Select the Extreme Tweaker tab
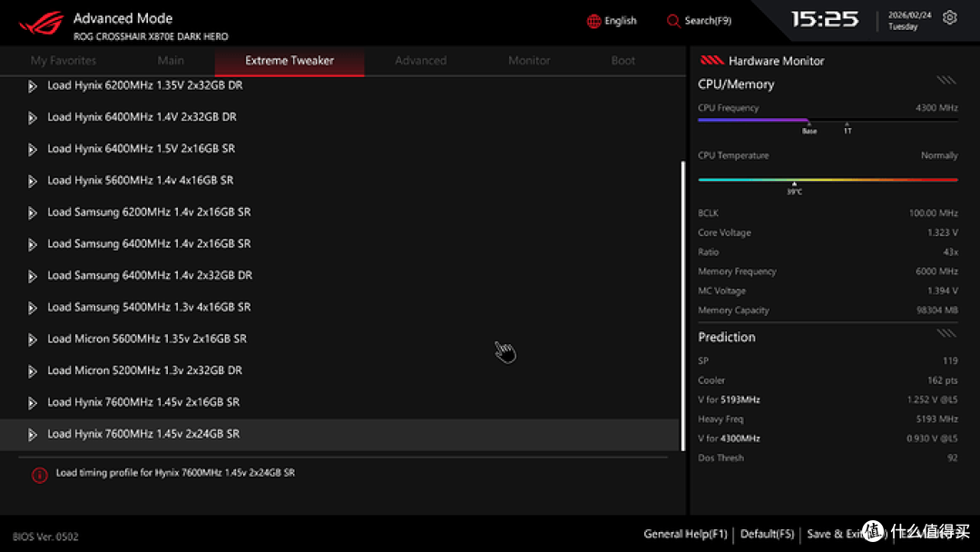980x552 pixels. coord(289,61)
